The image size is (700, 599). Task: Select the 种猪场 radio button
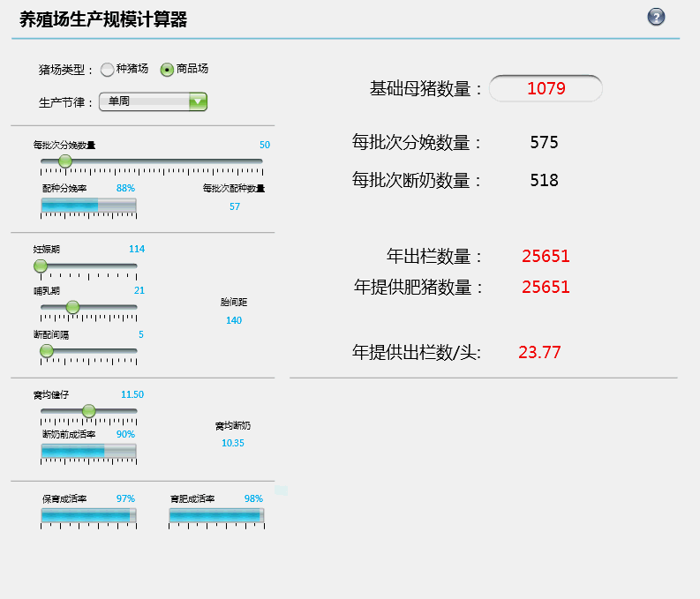tap(107, 69)
